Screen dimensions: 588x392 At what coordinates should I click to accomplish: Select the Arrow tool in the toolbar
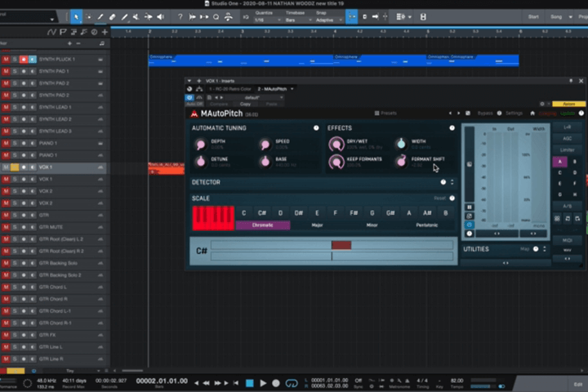pyautogui.click(x=76, y=17)
